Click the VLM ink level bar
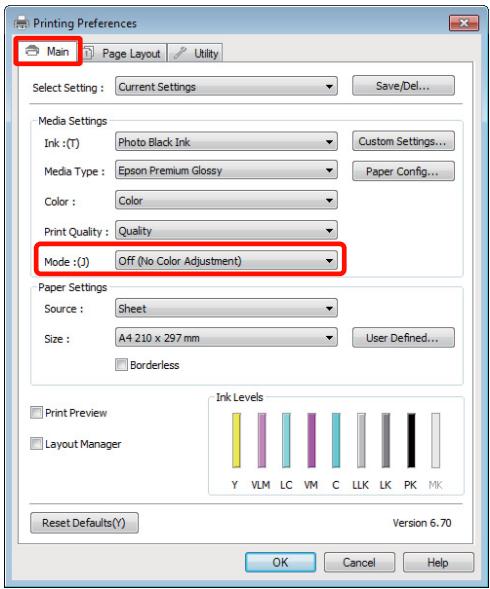 coord(262,440)
